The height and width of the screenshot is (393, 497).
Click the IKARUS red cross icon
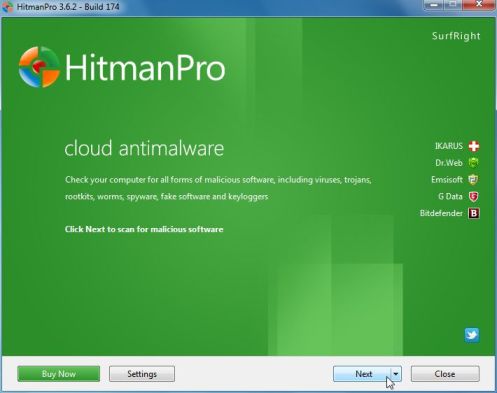pyautogui.click(x=474, y=146)
